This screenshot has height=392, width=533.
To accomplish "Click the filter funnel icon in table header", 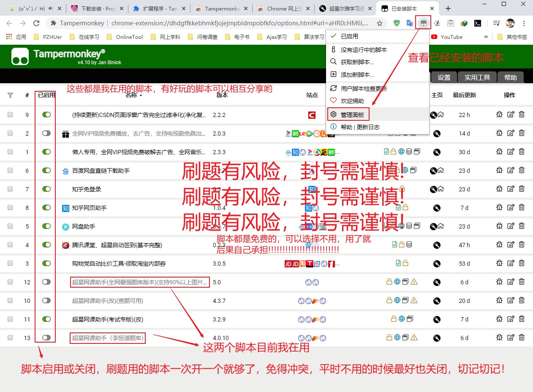I will [x=10, y=95].
